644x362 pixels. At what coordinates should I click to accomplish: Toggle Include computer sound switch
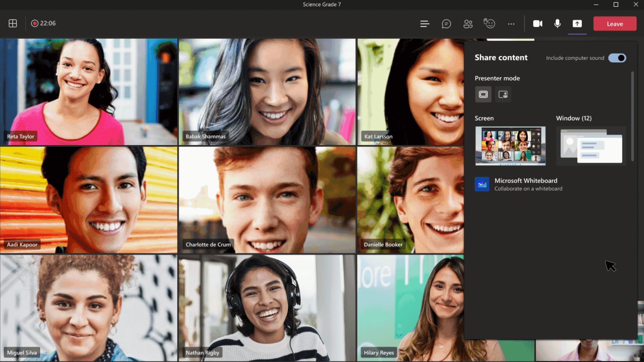617,58
